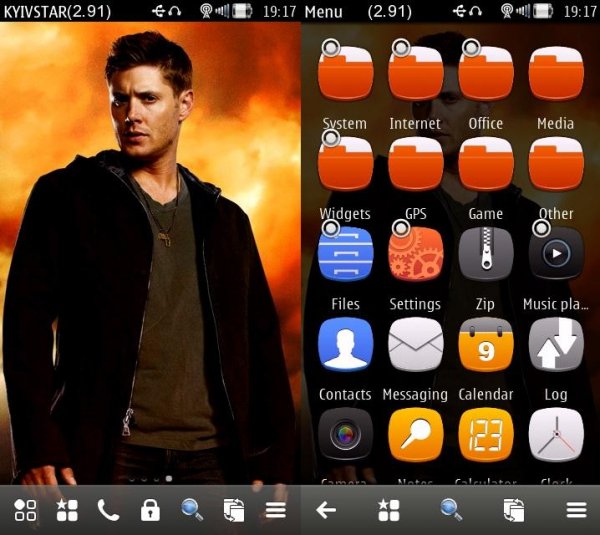Open the Office folder icon

coord(486,73)
